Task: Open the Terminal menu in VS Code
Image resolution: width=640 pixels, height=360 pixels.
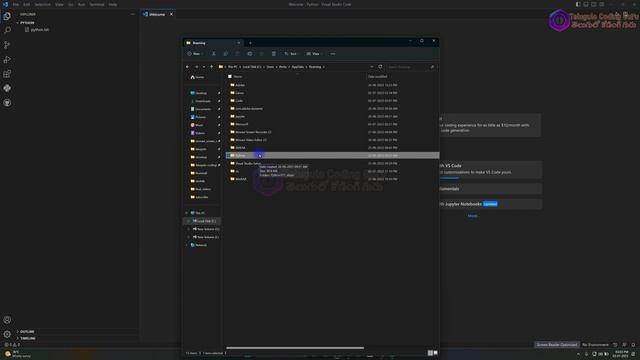Action: [97, 4]
